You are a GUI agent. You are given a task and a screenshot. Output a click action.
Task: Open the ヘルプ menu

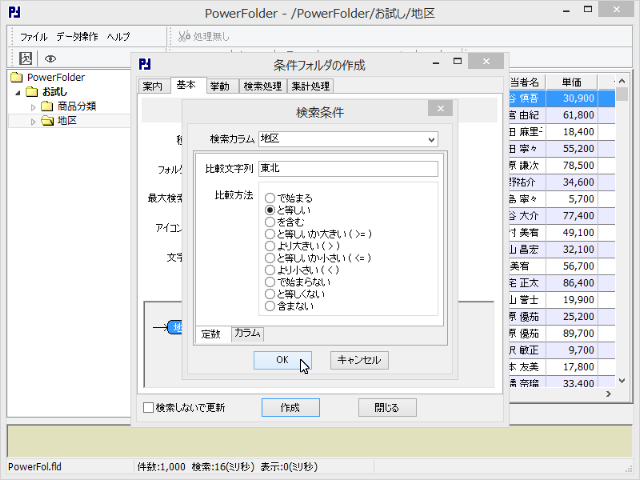point(118,37)
